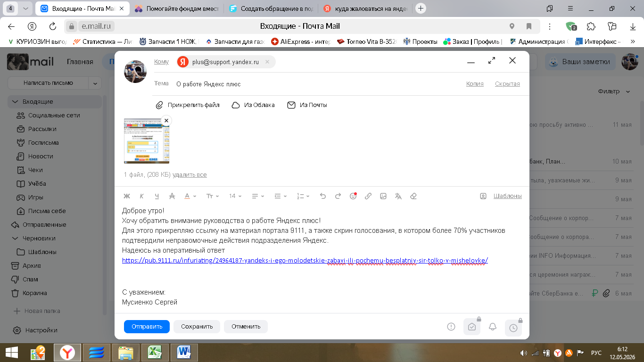This screenshot has width=644, height=362.
Task: Open the Социальные сети folder
Action: pyautogui.click(x=54, y=115)
